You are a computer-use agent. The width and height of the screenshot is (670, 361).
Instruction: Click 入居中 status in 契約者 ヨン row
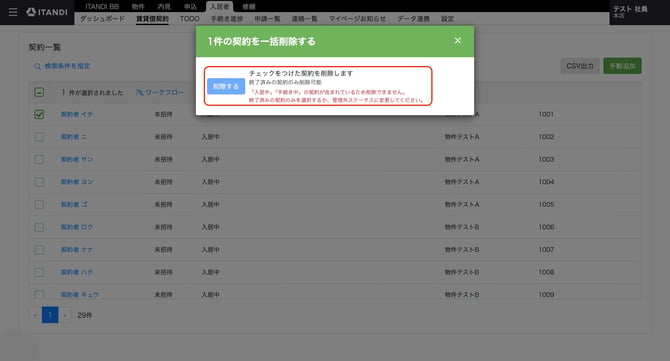(x=210, y=182)
